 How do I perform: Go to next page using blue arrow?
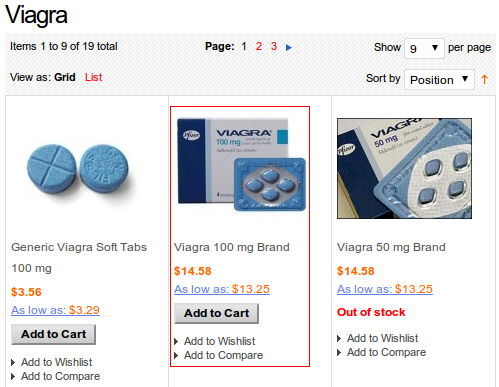pyautogui.click(x=289, y=47)
